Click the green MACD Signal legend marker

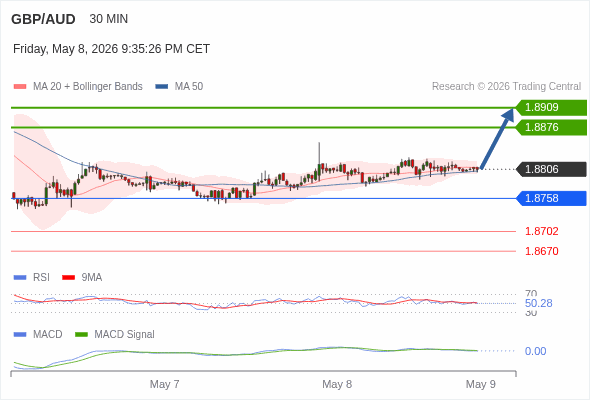point(81,334)
